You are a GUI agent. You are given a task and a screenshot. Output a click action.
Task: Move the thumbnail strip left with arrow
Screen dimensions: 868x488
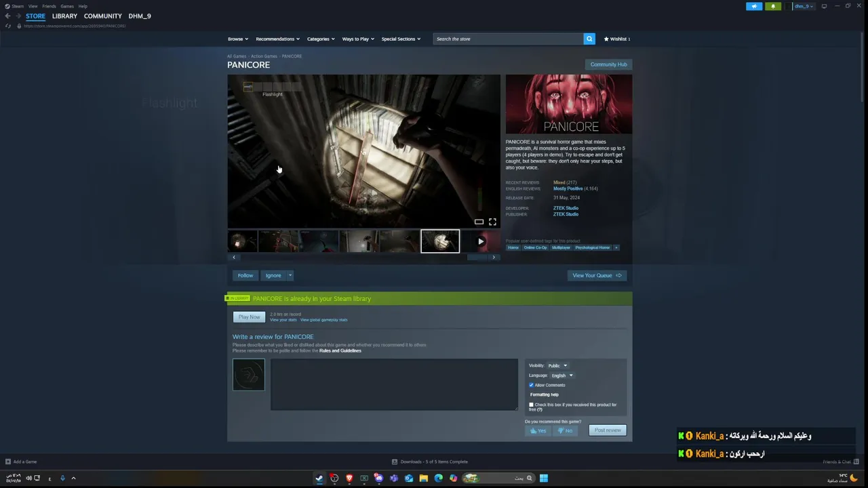click(x=234, y=258)
